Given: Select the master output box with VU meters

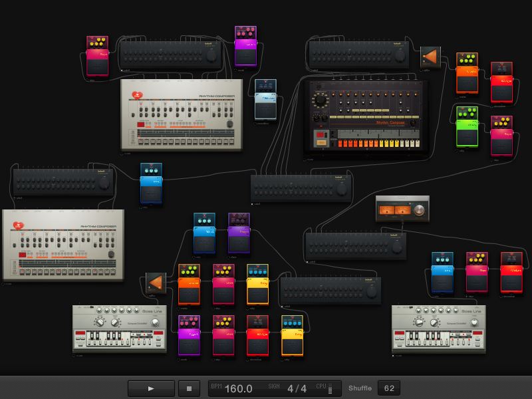Looking at the screenshot, I should click(402, 209).
